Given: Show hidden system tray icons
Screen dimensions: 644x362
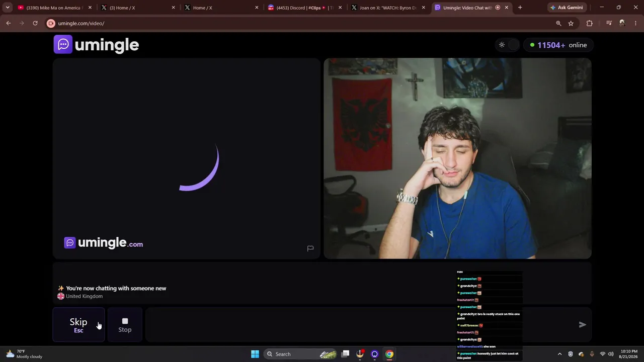Looking at the screenshot, I should 559,354.
